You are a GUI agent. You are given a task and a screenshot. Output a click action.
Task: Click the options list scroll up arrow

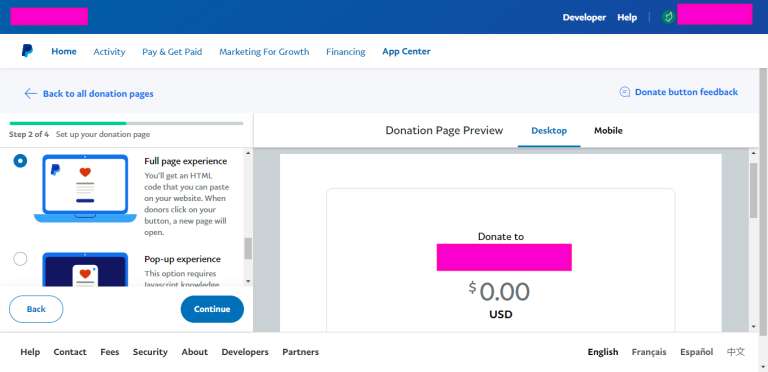(248, 153)
